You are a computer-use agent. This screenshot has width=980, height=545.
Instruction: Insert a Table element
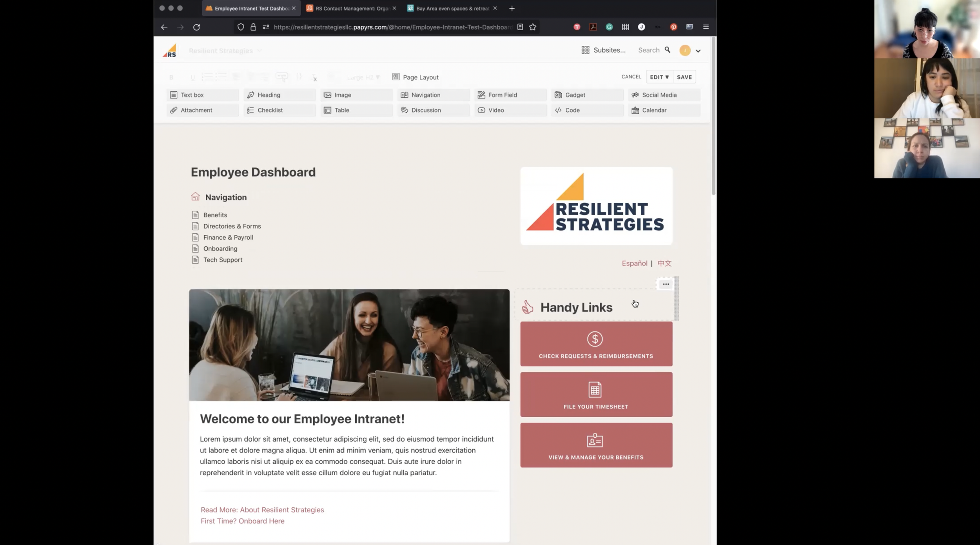click(356, 110)
